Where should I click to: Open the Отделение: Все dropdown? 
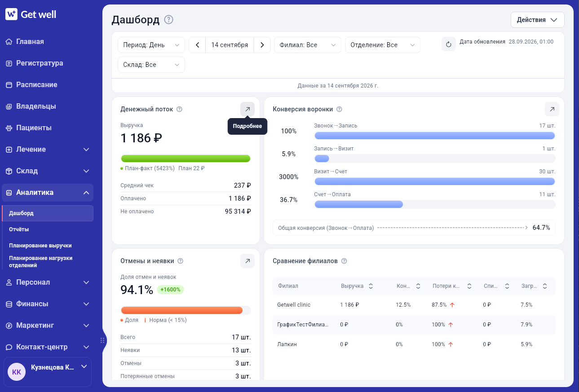click(x=383, y=45)
